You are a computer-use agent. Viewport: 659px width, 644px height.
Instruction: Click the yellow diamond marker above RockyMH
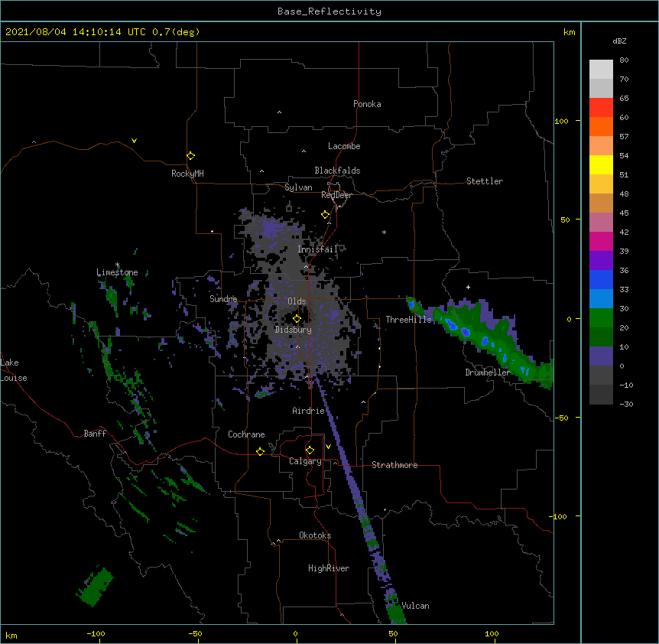[191, 156]
